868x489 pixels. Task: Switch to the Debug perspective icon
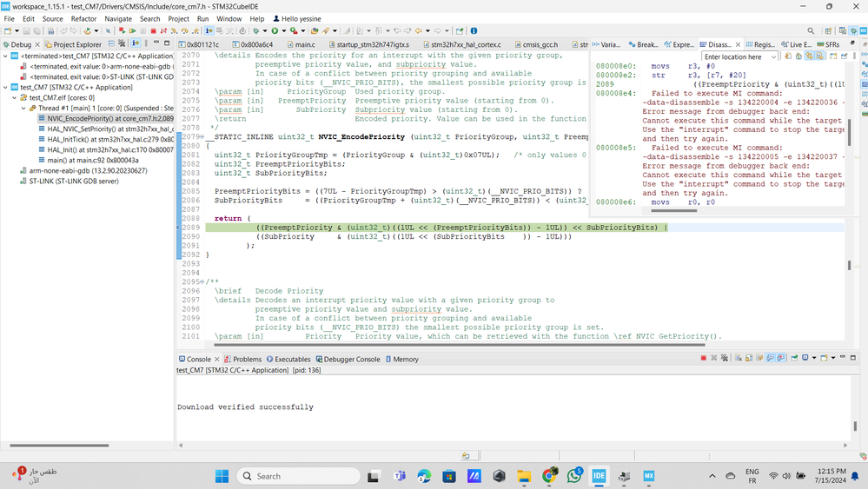(x=853, y=31)
